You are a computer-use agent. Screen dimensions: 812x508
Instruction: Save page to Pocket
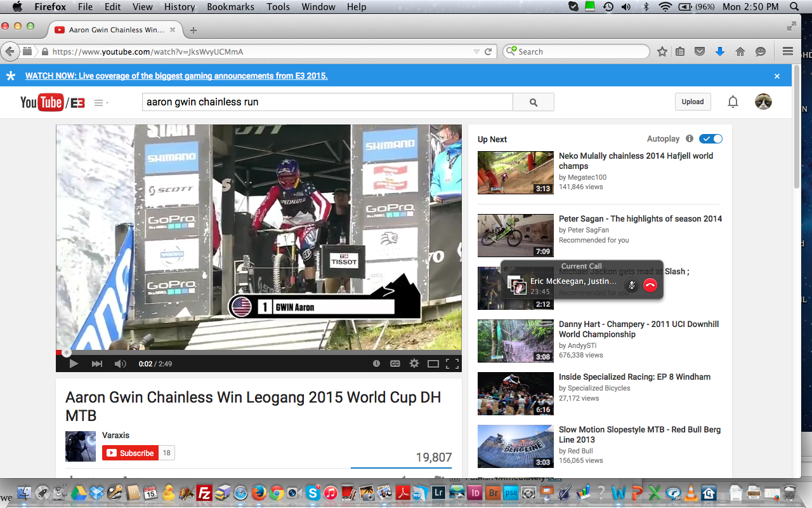coord(700,52)
